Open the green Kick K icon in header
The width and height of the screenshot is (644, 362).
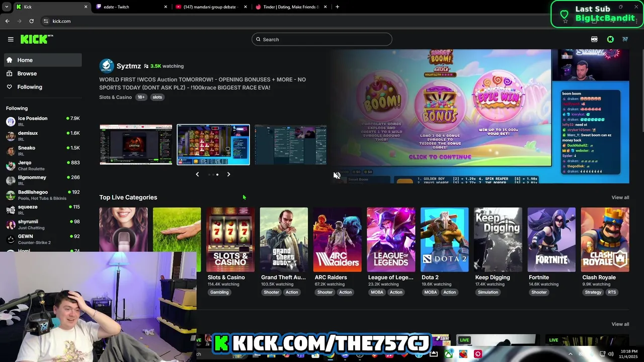610,39
